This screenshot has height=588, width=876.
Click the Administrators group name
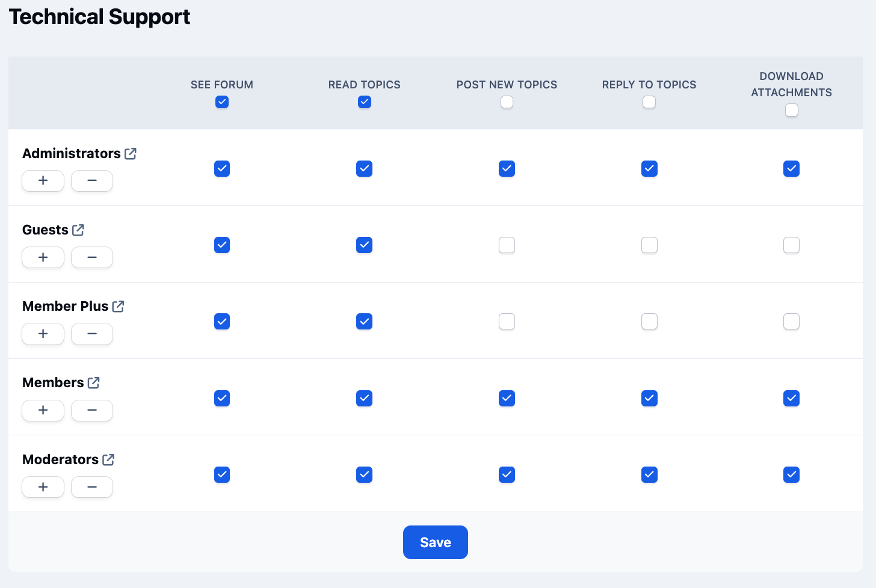72,154
